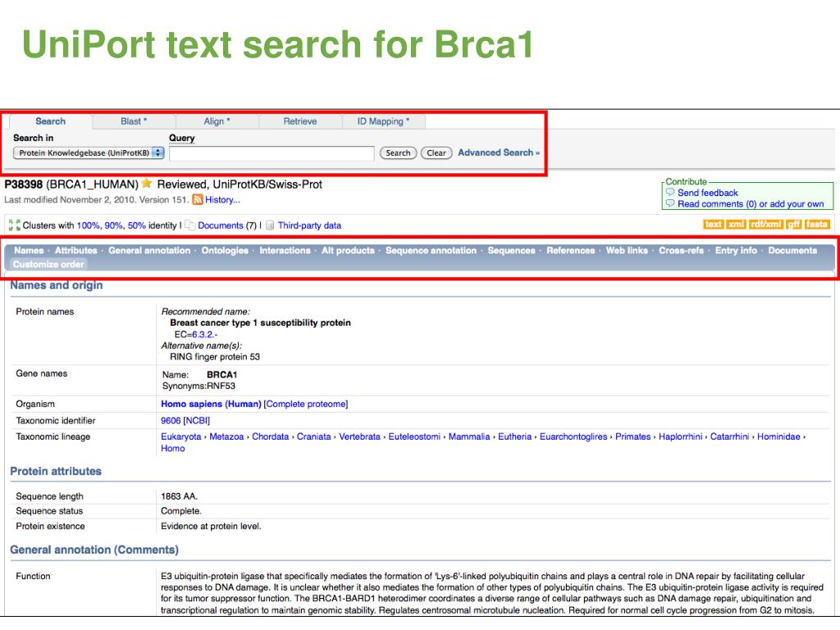The height and width of the screenshot is (630, 840).
Task: Open the Align tab
Action: pos(217,121)
